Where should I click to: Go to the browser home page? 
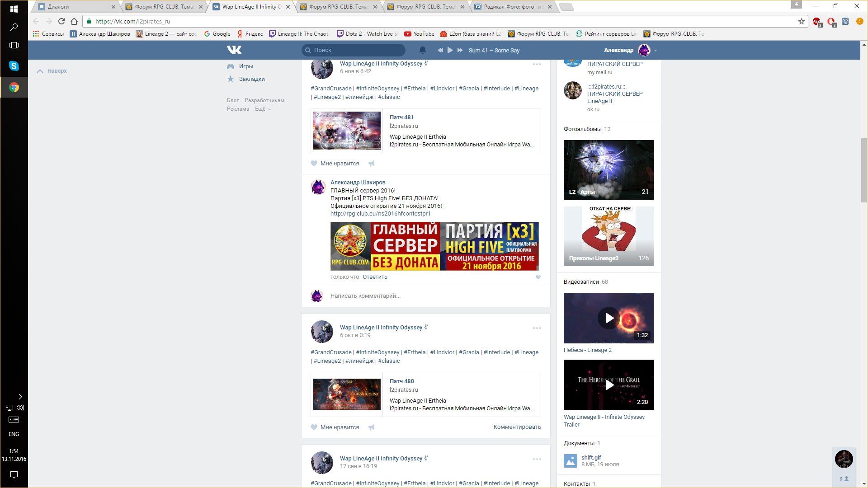click(74, 21)
